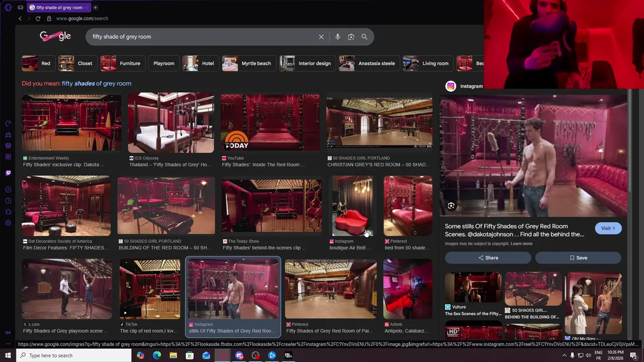Open the Opera menu logo
The image size is (644, 362).
click(x=8, y=8)
